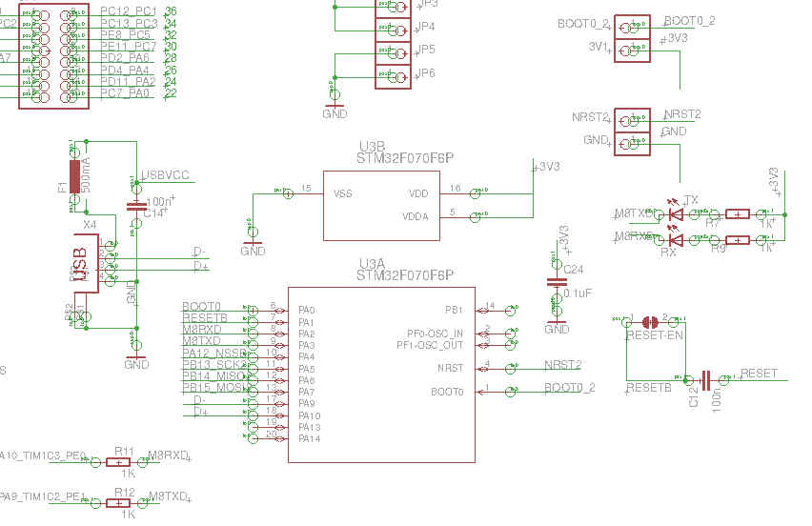Click the NRST2 two-pin header connector
812x526 pixels.
632,131
